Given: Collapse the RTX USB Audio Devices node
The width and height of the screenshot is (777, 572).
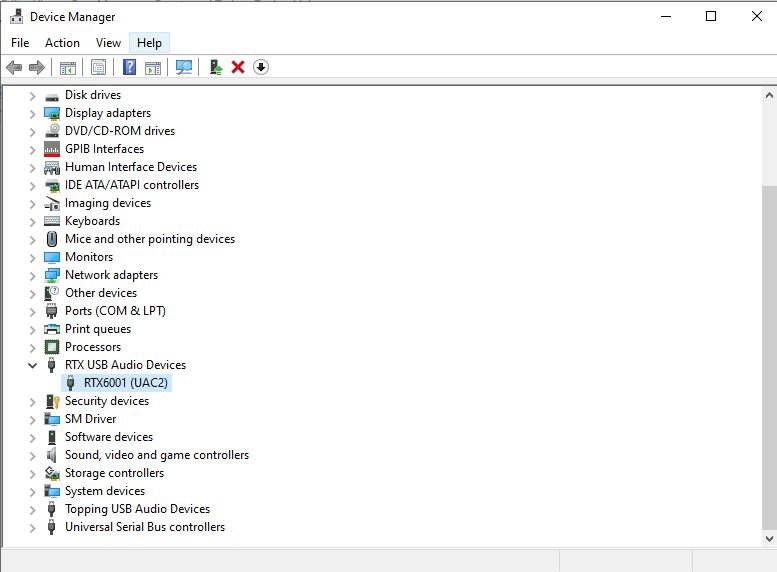Looking at the screenshot, I should (x=33, y=365).
